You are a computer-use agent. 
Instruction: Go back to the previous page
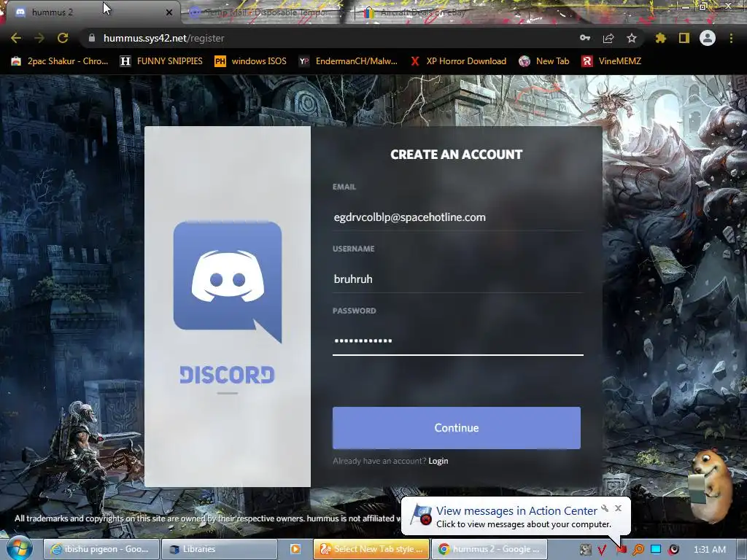coord(16,38)
